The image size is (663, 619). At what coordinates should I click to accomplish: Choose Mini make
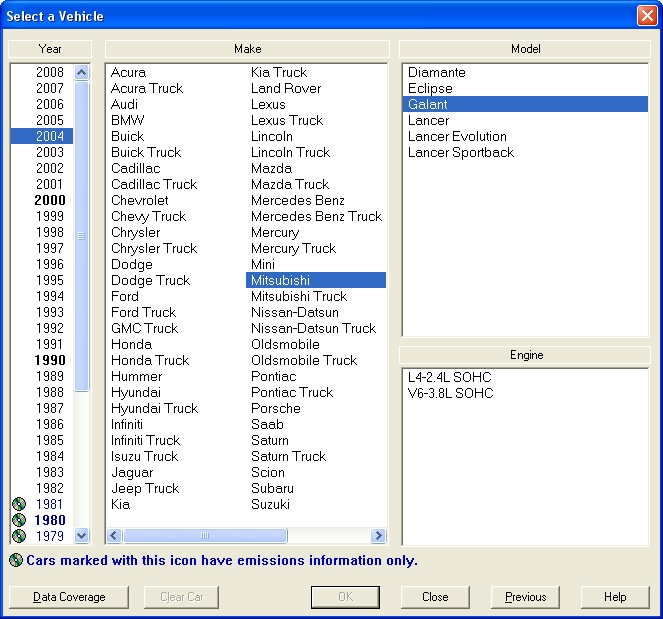(263, 264)
